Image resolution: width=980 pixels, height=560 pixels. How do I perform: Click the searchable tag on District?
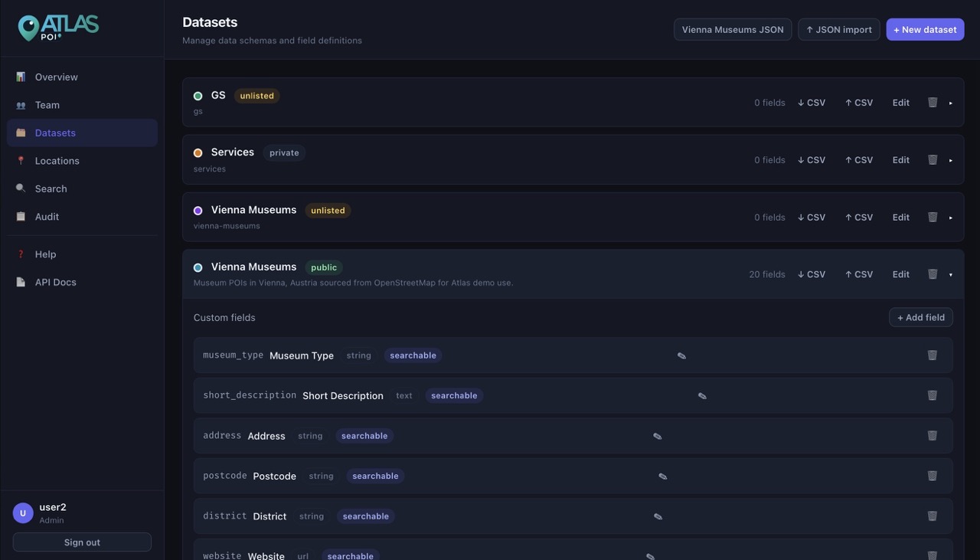pos(366,516)
